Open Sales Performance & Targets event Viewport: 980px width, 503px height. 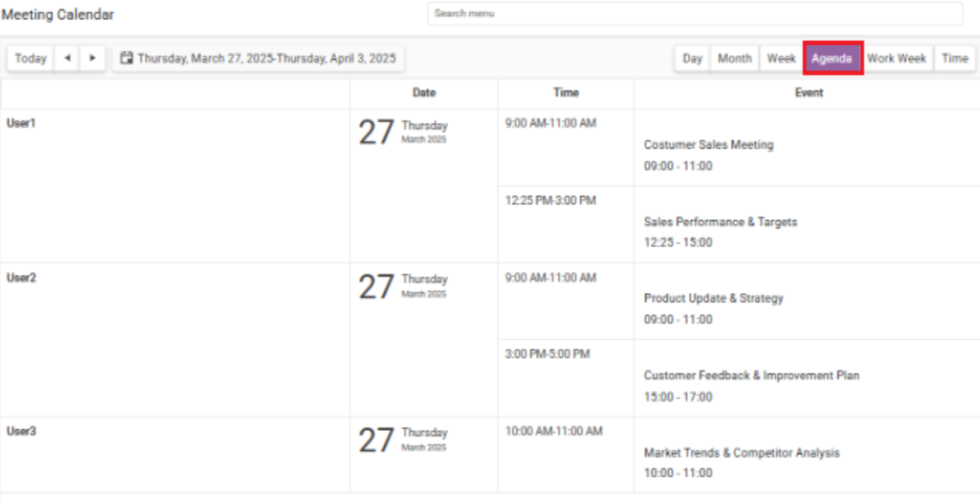[x=720, y=222]
